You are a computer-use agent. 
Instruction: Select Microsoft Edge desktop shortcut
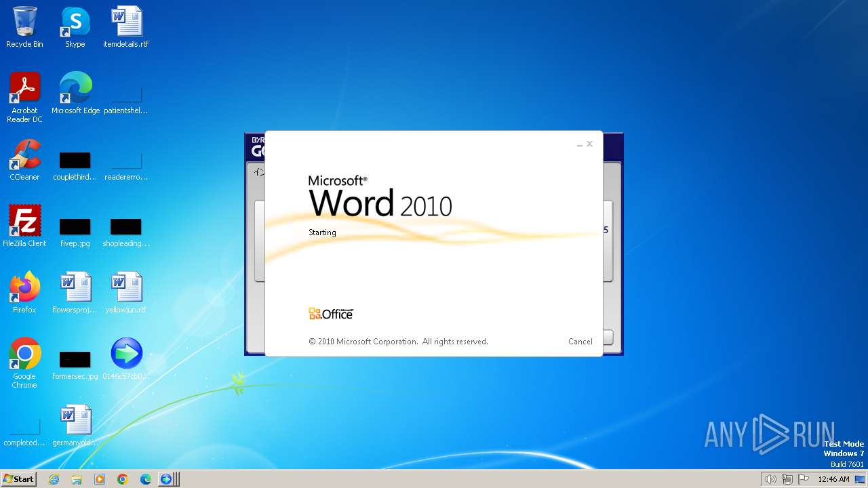(75, 94)
